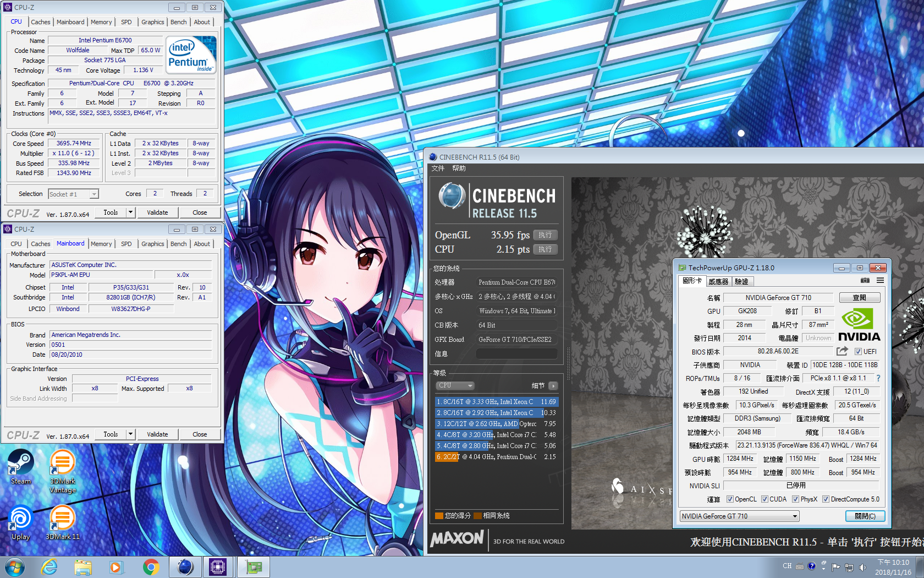Image resolution: width=924 pixels, height=578 pixels.
Task: Click the MAXON logo in Cinebench
Action: pos(457,538)
